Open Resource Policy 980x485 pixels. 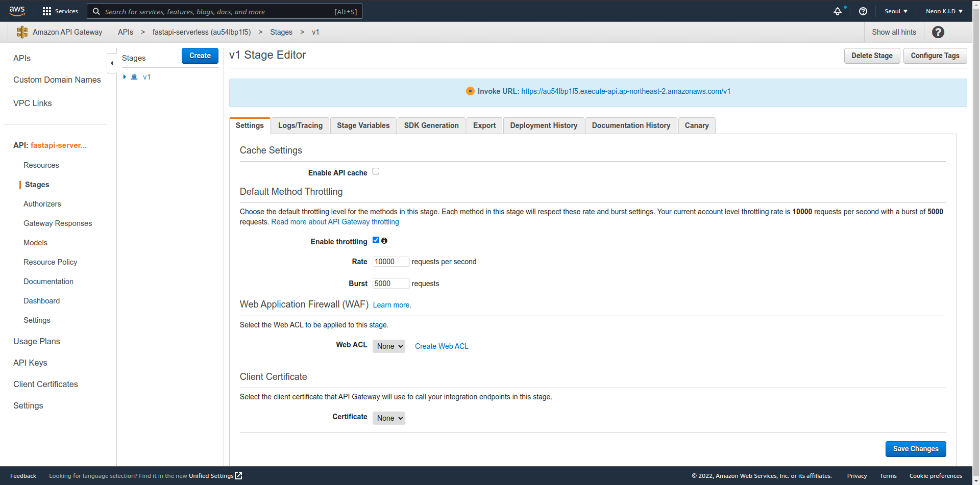[x=51, y=262]
